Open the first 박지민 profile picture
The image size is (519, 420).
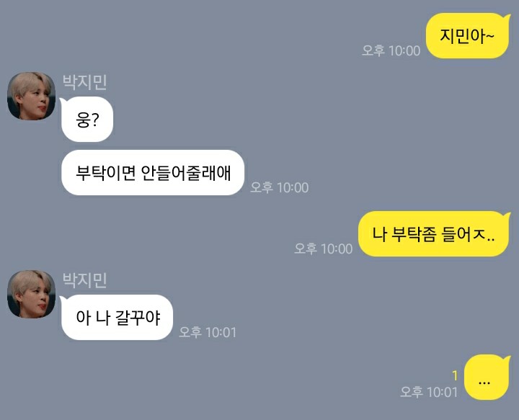click(x=32, y=96)
